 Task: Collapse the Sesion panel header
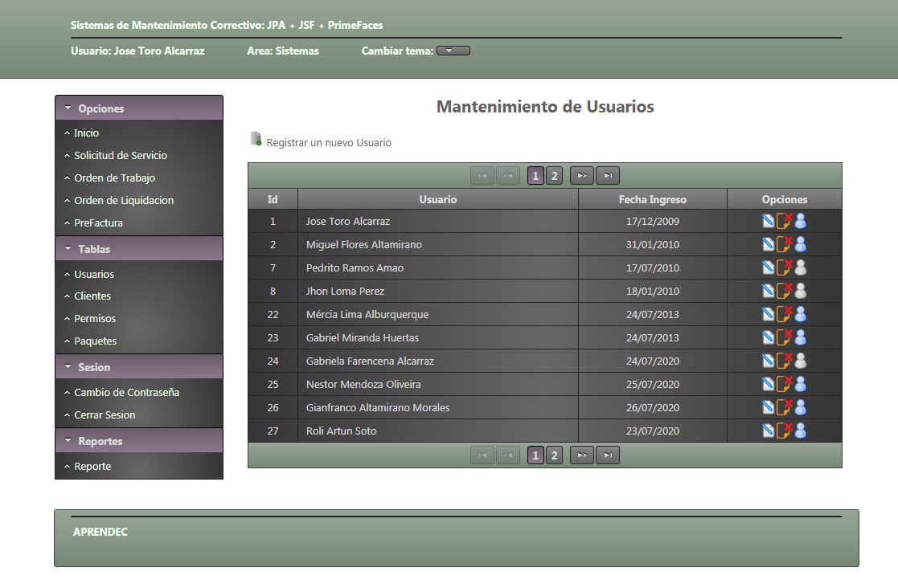tap(139, 366)
